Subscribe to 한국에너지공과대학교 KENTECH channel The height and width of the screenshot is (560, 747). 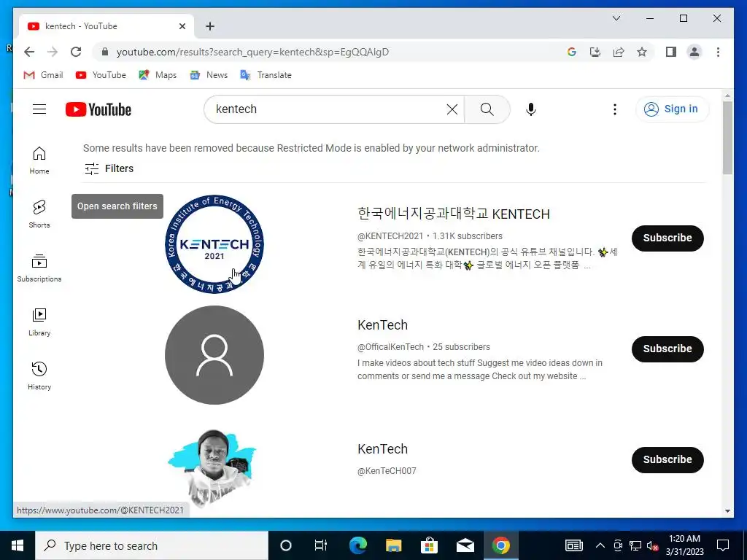click(x=667, y=238)
